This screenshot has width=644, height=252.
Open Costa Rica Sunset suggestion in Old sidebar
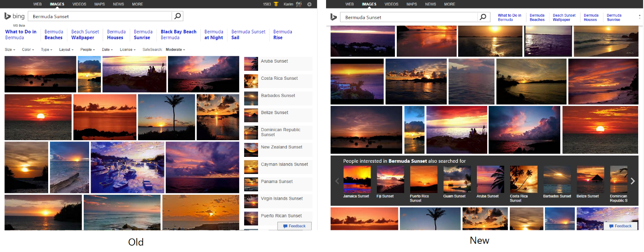tap(278, 81)
